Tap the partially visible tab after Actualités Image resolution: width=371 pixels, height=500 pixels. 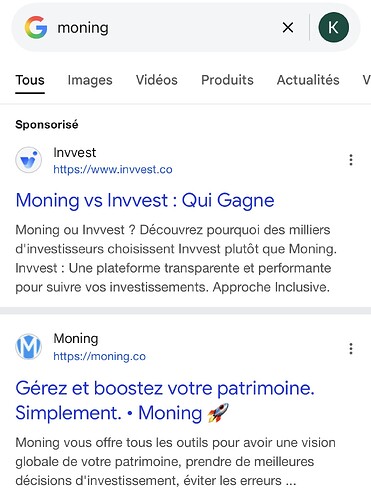(367, 80)
